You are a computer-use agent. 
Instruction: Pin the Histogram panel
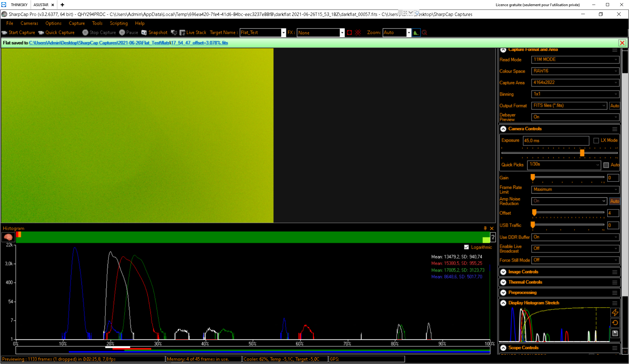[x=485, y=228]
